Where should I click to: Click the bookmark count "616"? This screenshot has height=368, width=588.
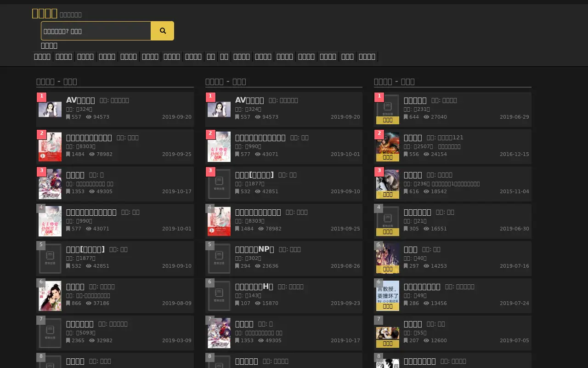414,191
